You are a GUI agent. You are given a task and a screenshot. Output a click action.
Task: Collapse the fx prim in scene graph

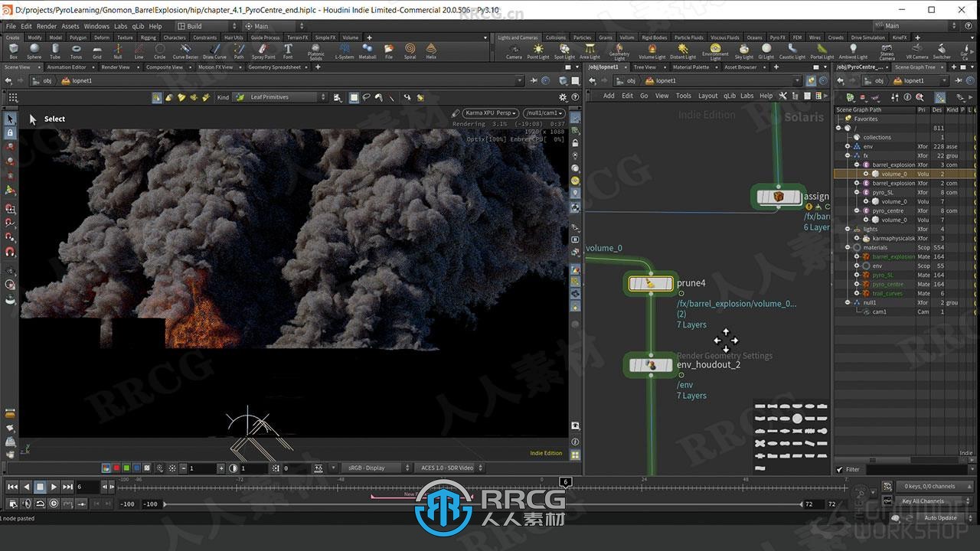pos(848,155)
